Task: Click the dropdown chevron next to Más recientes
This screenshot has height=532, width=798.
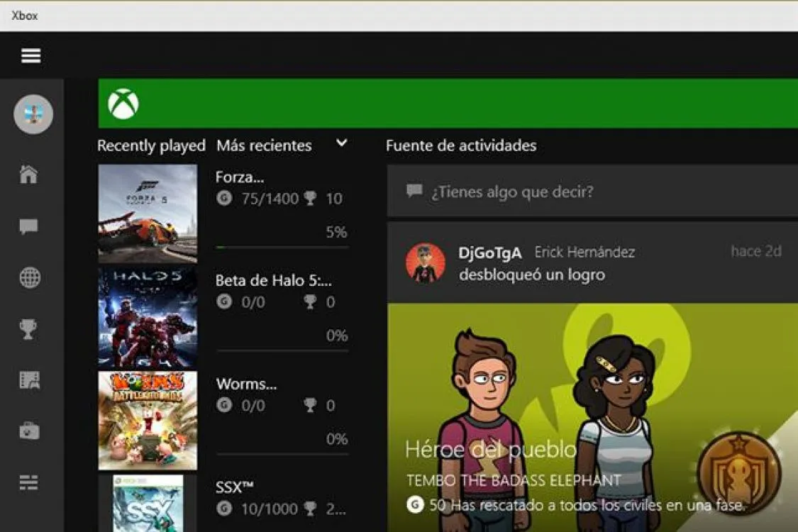Action: [x=342, y=143]
